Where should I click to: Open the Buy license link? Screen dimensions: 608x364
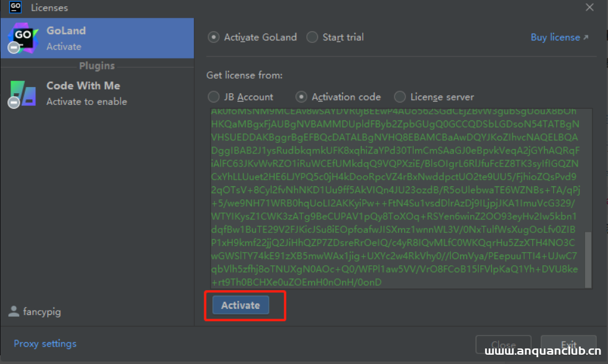(559, 37)
